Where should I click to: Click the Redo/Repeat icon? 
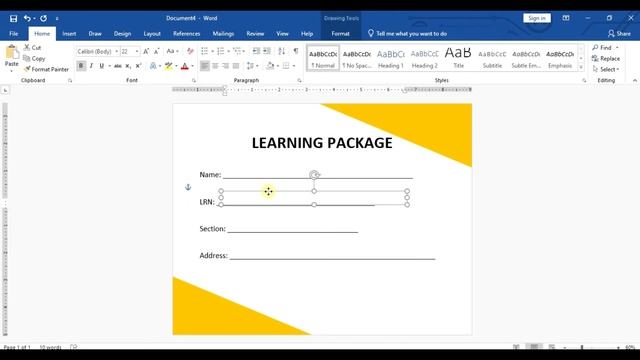[x=43, y=18]
